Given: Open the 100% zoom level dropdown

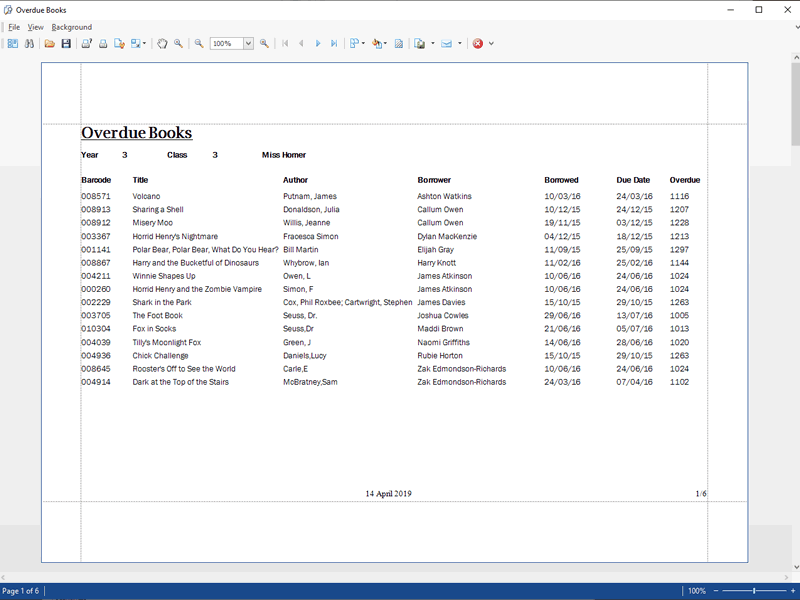Looking at the screenshot, I should point(248,44).
